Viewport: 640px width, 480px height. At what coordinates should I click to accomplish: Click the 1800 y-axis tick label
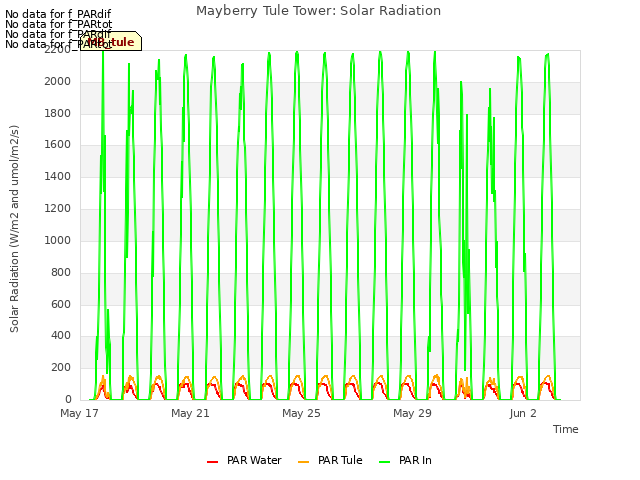(x=58, y=113)
